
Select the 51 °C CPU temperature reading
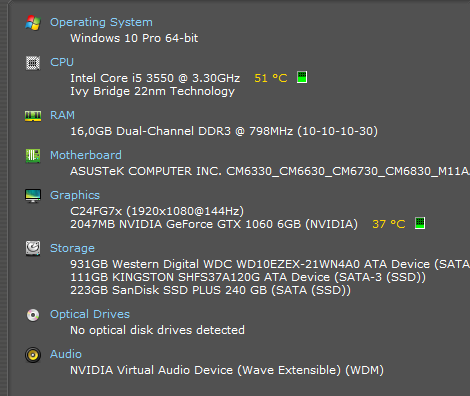271,78
